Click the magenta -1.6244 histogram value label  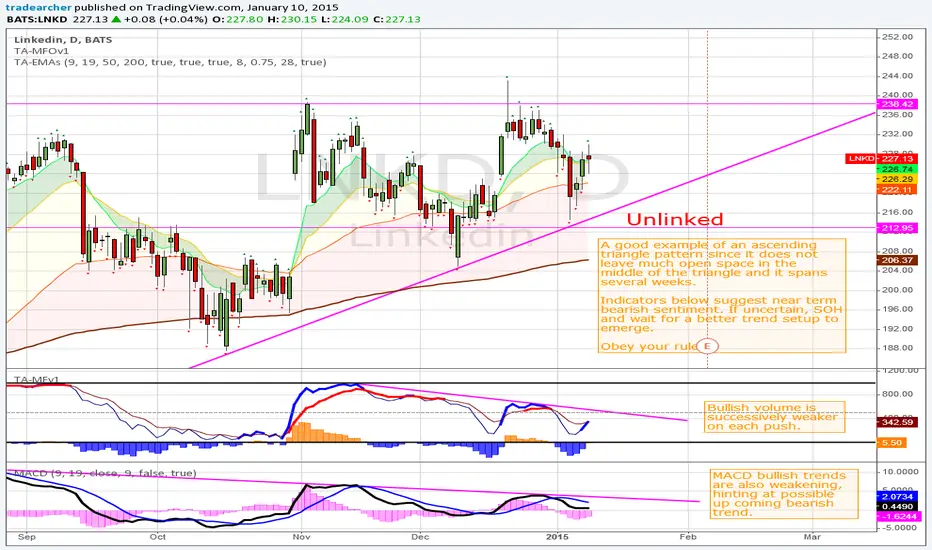(x=897, y=516)
